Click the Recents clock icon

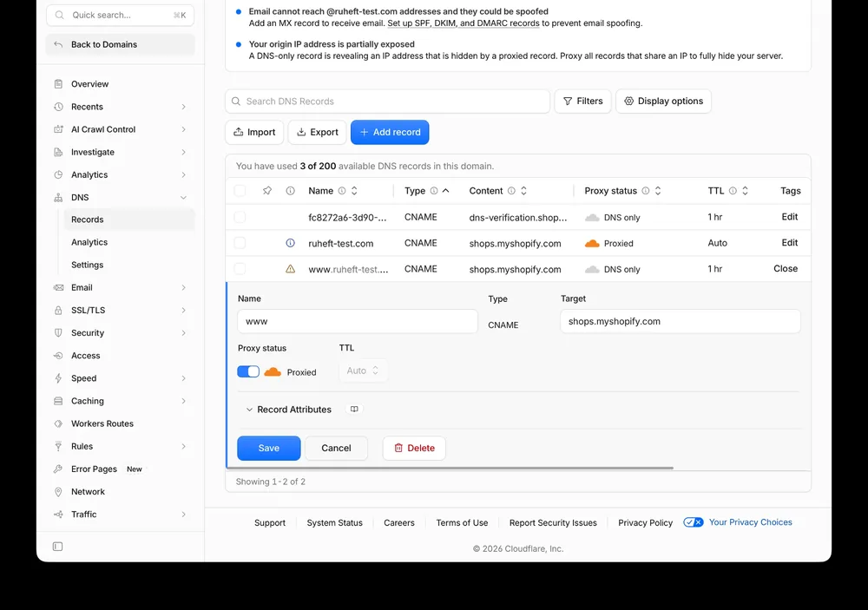(x=58, y=107)
